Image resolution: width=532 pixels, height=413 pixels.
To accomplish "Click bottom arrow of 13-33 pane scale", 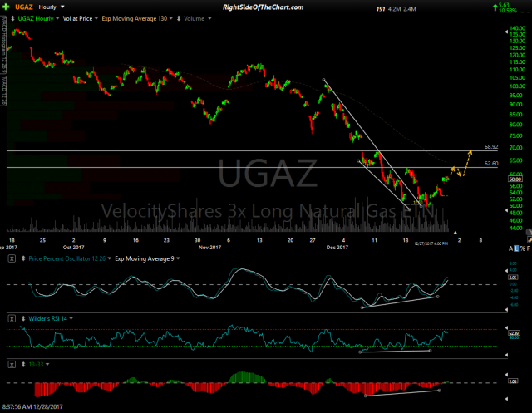I will [506, 399].
